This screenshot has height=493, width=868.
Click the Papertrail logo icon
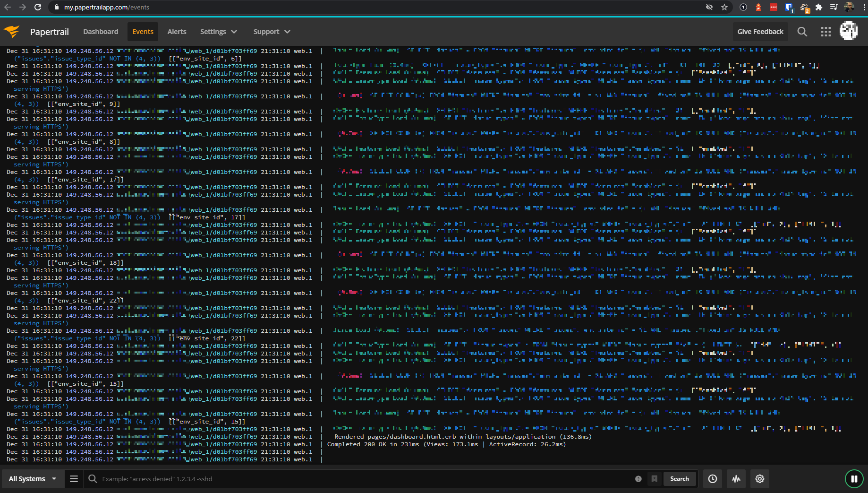coord(12,32)
